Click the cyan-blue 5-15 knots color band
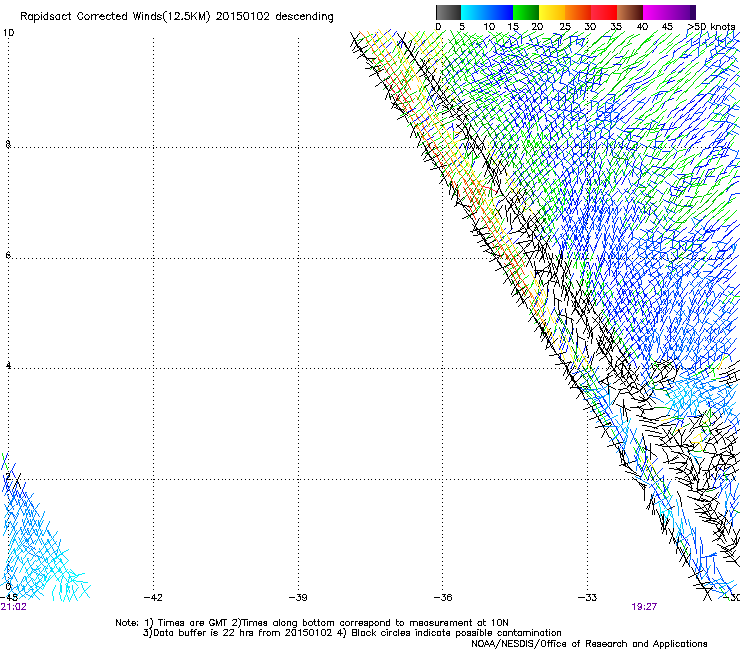 [487, 12]
